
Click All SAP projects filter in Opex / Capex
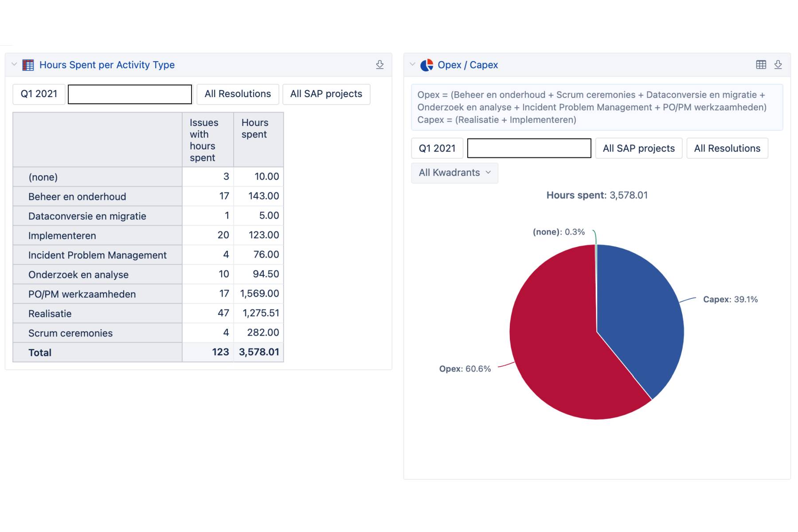(x=638, y=149)
